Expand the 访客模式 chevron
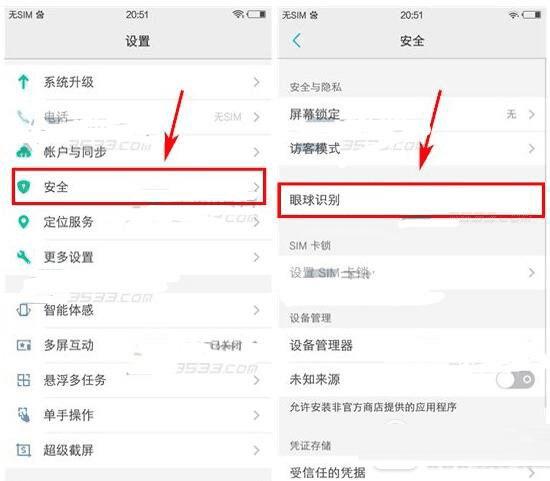The width and height of the screenshot is (550, 481). (x=532, y=148)
